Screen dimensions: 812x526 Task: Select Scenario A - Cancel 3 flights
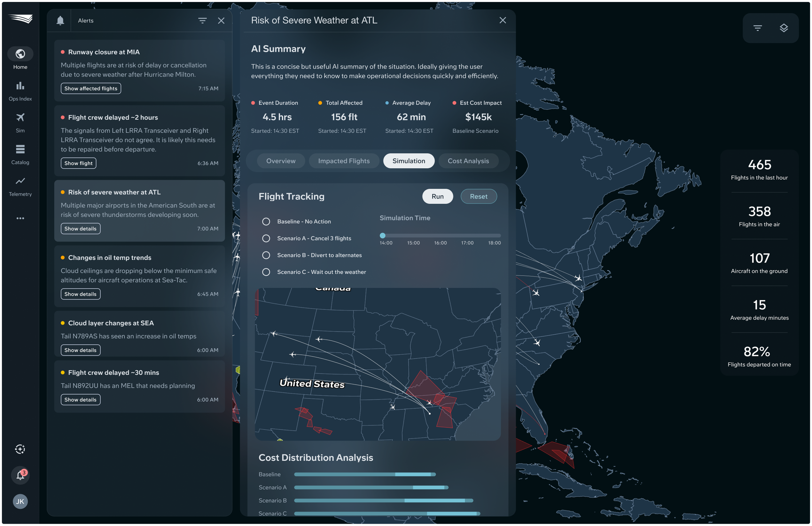266,238
